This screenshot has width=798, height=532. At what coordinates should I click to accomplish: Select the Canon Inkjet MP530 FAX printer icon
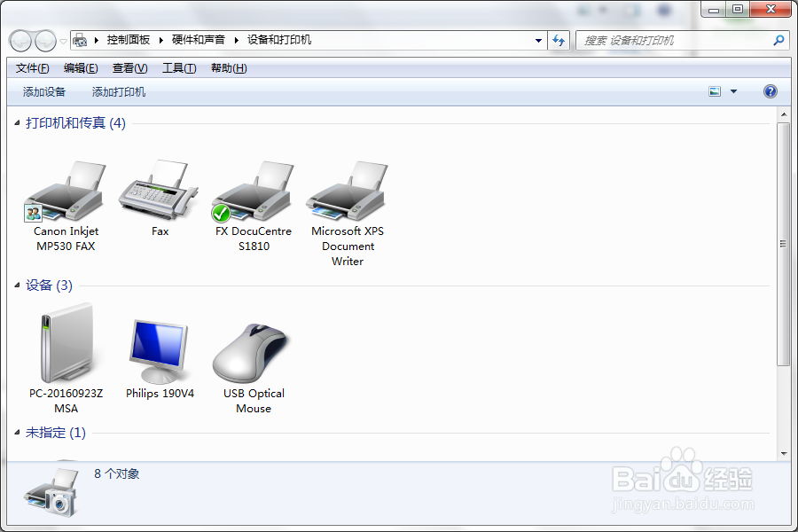(66, 191)
